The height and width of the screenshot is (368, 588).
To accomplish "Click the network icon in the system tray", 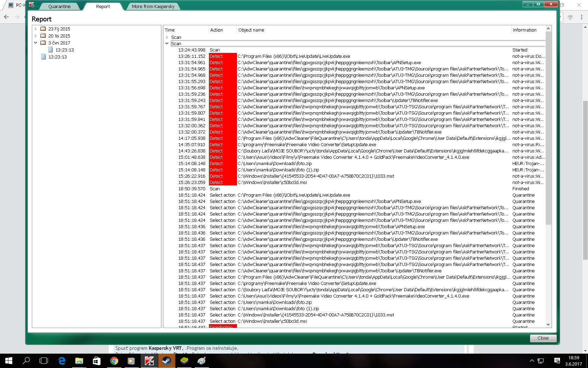I will [541, 361].
